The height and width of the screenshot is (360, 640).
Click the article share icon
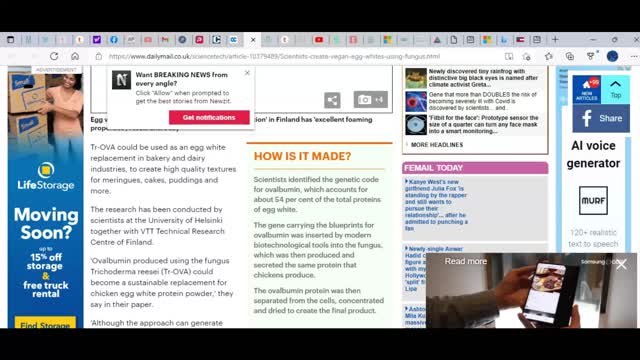332,100
